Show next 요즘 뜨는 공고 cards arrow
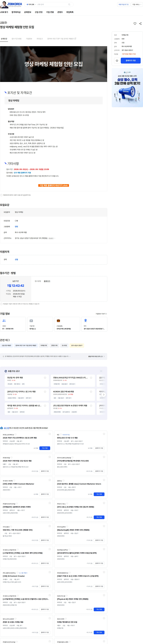 point(104,395)
